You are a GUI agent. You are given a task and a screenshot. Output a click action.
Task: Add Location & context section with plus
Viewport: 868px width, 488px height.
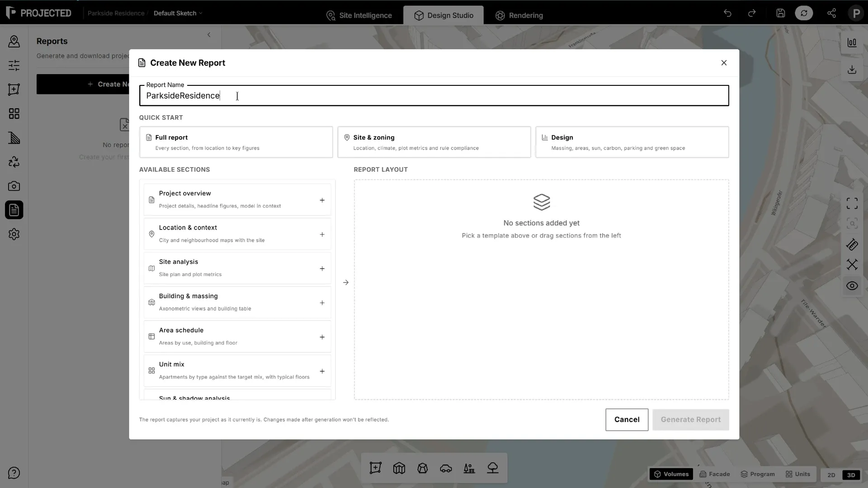[322, 235]
